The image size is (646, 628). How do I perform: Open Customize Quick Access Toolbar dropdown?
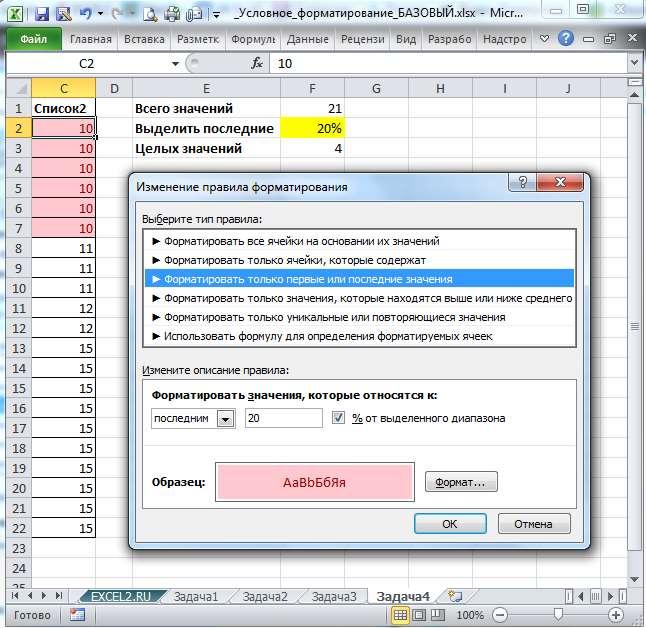[x=216, y=15]
